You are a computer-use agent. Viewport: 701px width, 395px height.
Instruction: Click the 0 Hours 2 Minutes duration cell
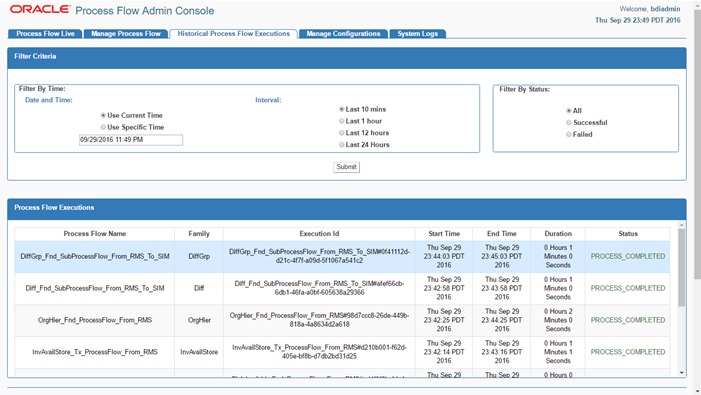[x=558, y=320]
